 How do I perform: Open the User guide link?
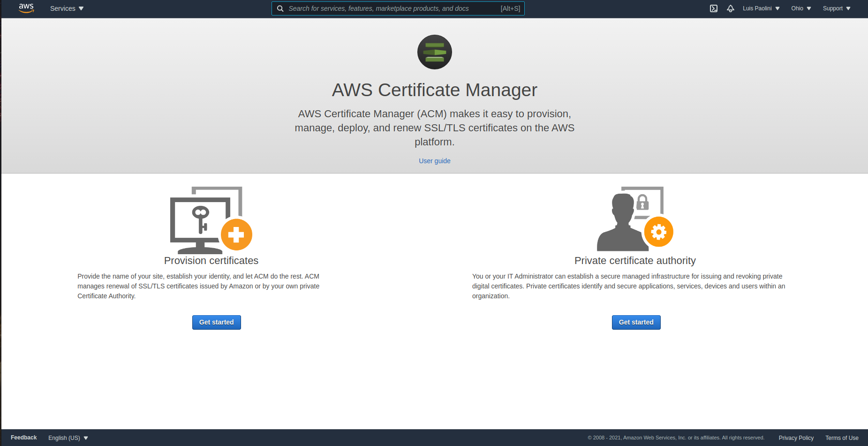coord(435,161)
